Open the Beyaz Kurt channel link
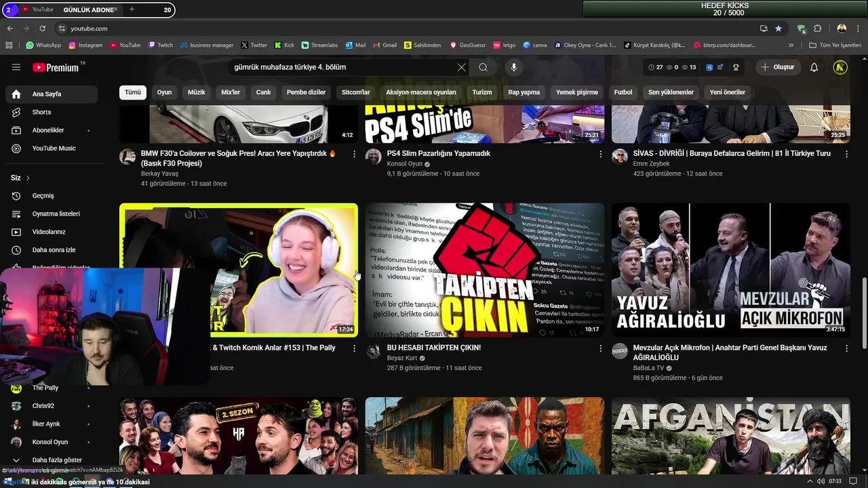This screenshot has width=868, height=488. pos(402,358)
